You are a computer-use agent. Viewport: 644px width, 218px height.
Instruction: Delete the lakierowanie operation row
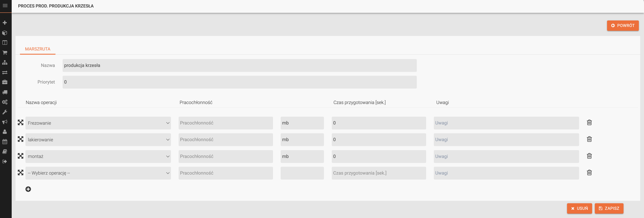pos(589,139)
